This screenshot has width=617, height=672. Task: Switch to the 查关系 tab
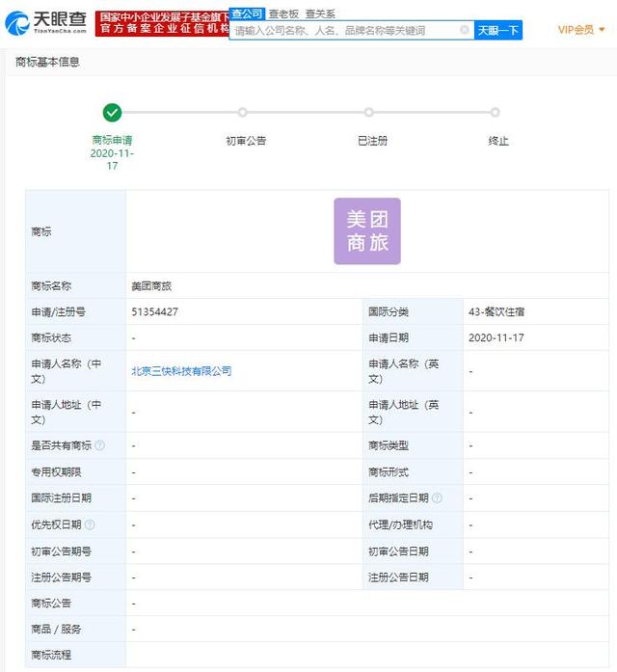tap(320, 14)
